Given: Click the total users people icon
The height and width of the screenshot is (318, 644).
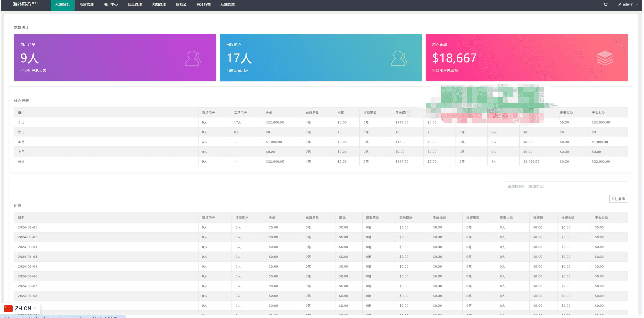Looking at the screenshot, I should (x=193, y=58).
